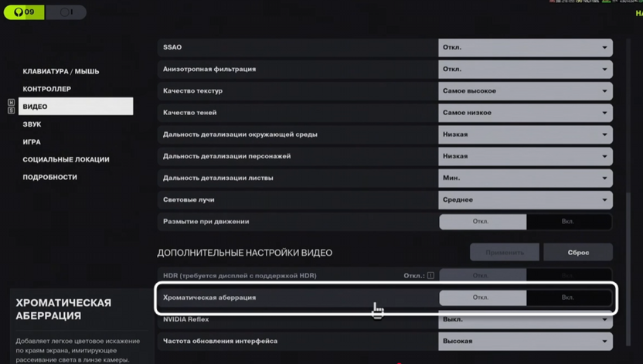Screen dimensions: 643x364
Task: Open the SSAO dropdown
Action: pyautogui.click(x=526, y=47)
